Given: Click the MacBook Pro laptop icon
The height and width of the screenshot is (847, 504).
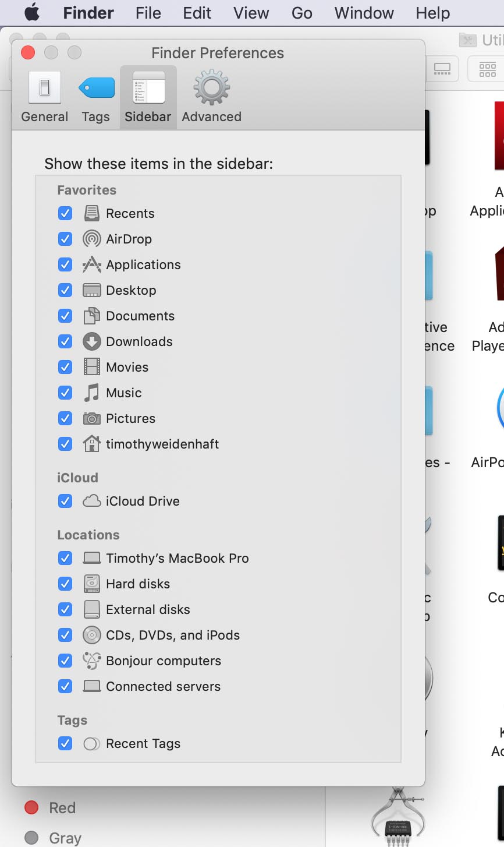Looking at the screenshot, I should click(x=91, y=558).
